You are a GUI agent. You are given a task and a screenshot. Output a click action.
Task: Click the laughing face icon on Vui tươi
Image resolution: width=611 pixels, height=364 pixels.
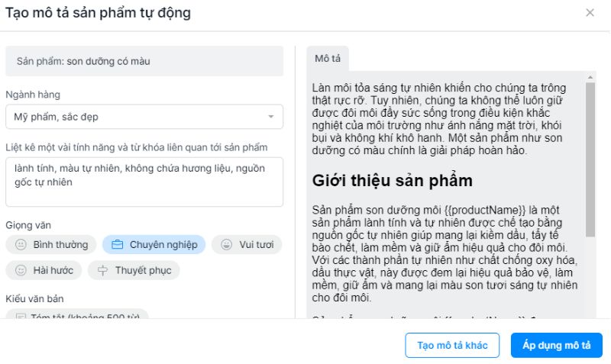(x=226, y=245)
